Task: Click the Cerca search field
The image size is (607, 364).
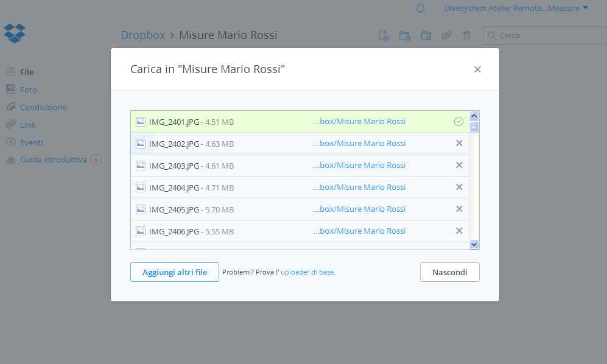Action: click(548, 36)
